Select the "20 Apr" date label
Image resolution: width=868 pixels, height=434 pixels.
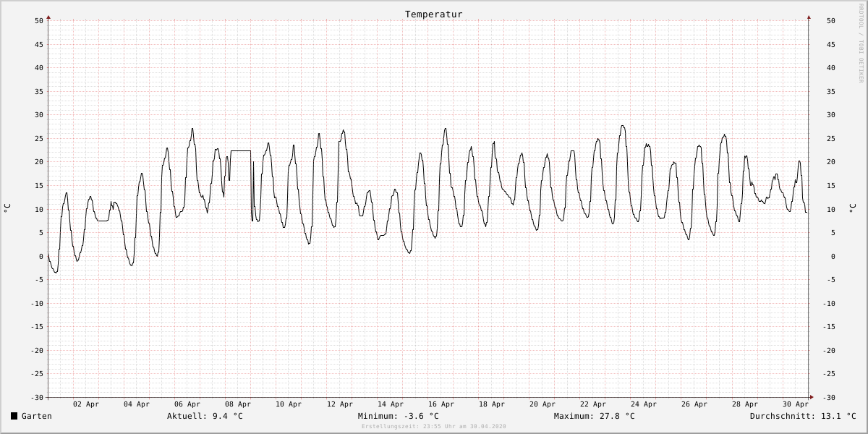click(542, 404)
